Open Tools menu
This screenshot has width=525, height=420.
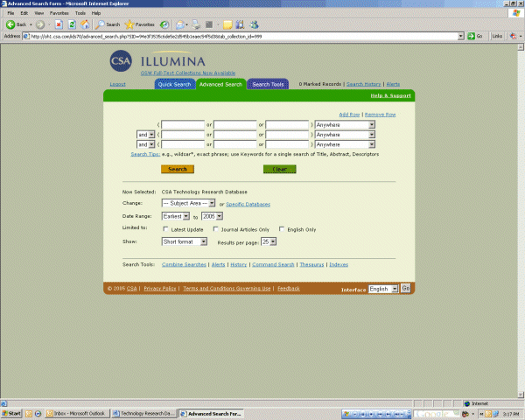coord(80,13)
